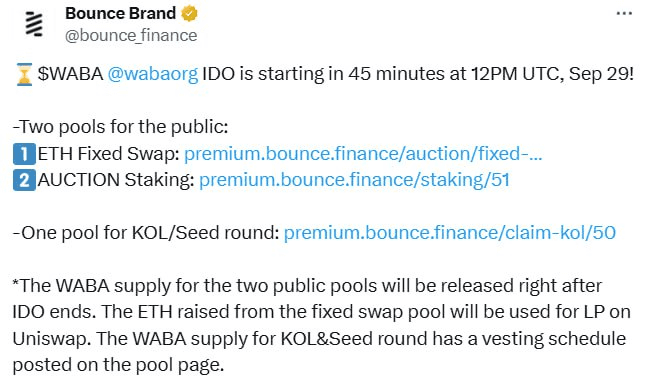Click the $WABA cashtag
This screenshot has width=646, height=378.
pyautogui.click(x=70, y=74)
